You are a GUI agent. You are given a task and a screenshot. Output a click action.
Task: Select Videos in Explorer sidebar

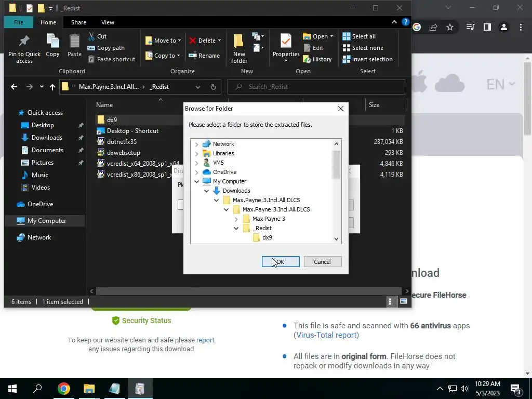click(x=41, y=187)
